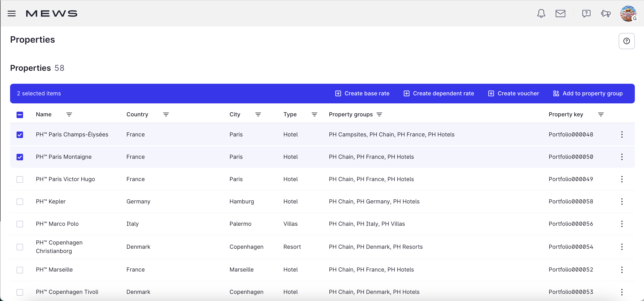
Task: Check PH Copenhagen Christianborg row checkbox
Action: (20, 247)
